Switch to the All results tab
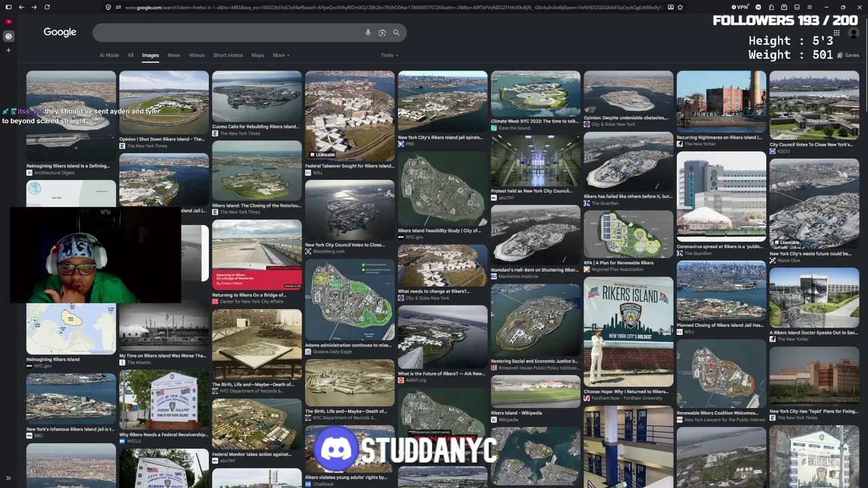The image size is (868, 488). pos(130,55)
